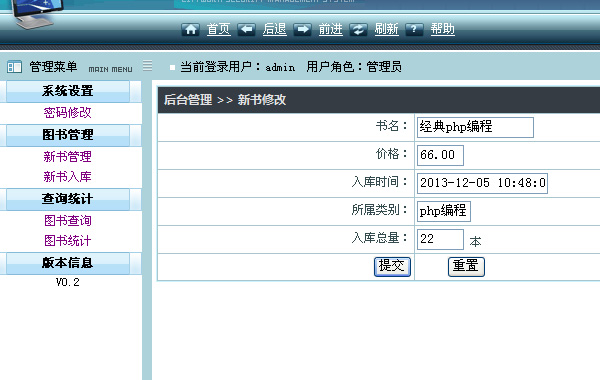Screen dimensions: 600x380
Task: Click the 重置 reset button
Action: pyautogui.click(x=466, y=267)
